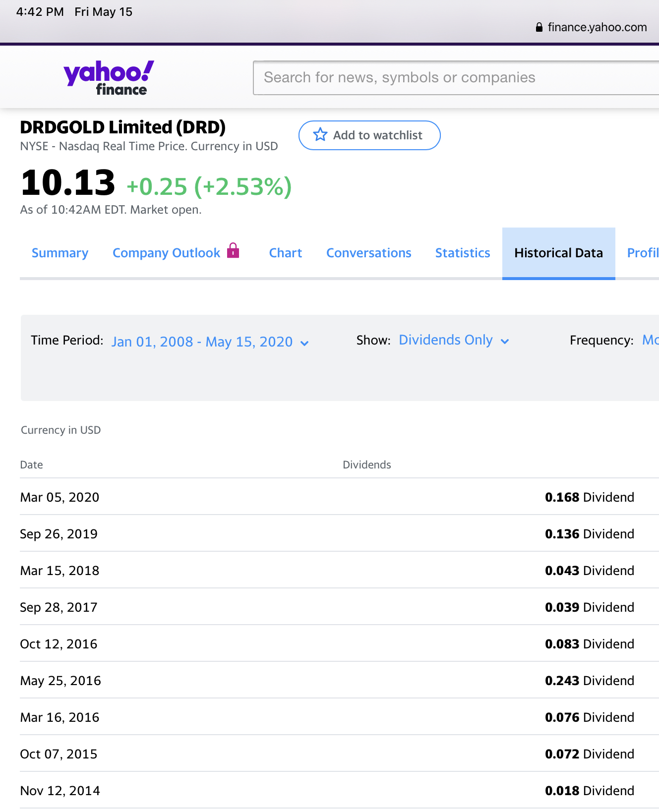
Task: Click the Add to watchlist button
Action: pyautogui.click(x=369, y=135)
